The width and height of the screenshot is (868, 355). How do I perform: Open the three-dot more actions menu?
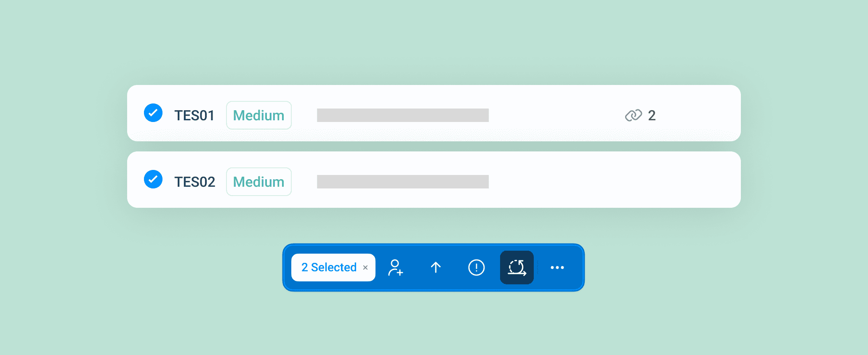coord(557,268)
